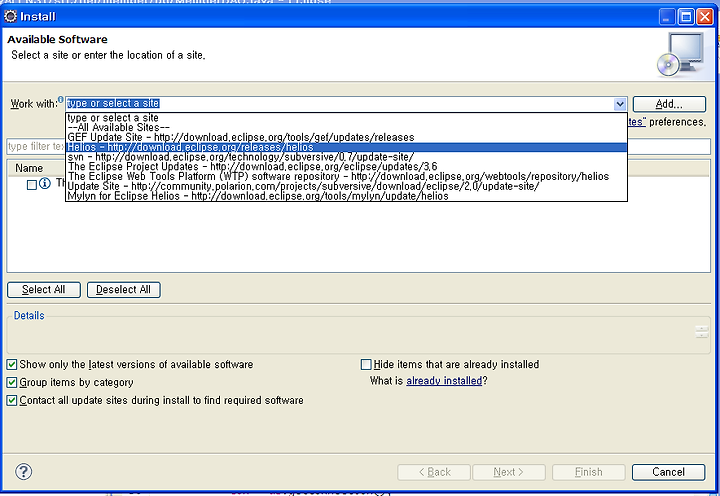Click the Deselect All button
This screenshot has width=720, height=496.
pyautogui.click(x=124, y=290)
